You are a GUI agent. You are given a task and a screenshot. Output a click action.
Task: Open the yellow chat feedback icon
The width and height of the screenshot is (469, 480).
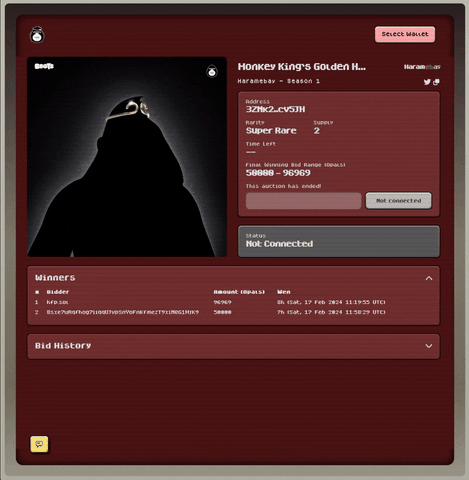pyautogui.click(x=39, y=444)
